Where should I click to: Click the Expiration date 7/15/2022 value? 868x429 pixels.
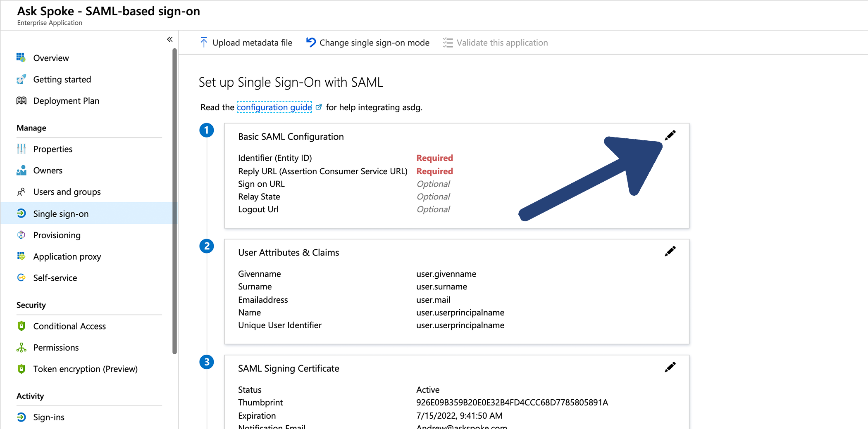click(x=459, y=416)
